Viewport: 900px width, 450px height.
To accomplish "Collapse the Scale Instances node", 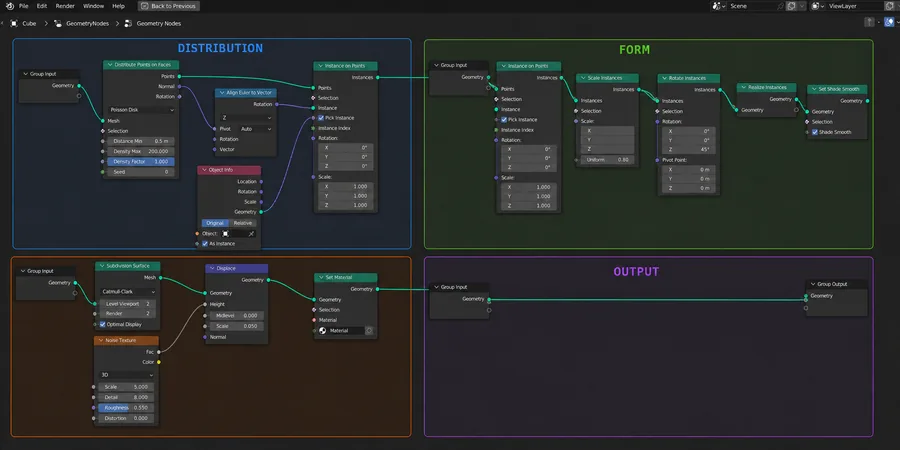I will pyautogui.click(x=583, y=78).
